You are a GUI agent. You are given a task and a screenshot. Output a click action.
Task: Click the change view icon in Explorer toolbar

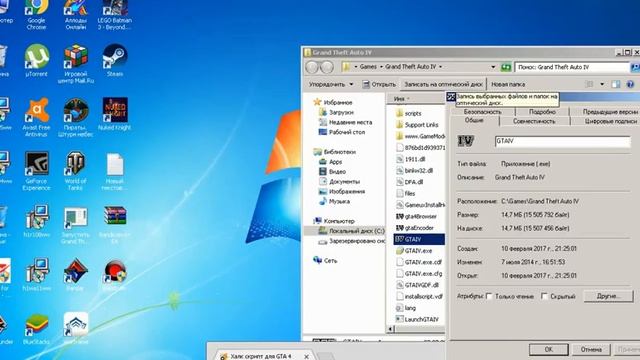[589, 84]
